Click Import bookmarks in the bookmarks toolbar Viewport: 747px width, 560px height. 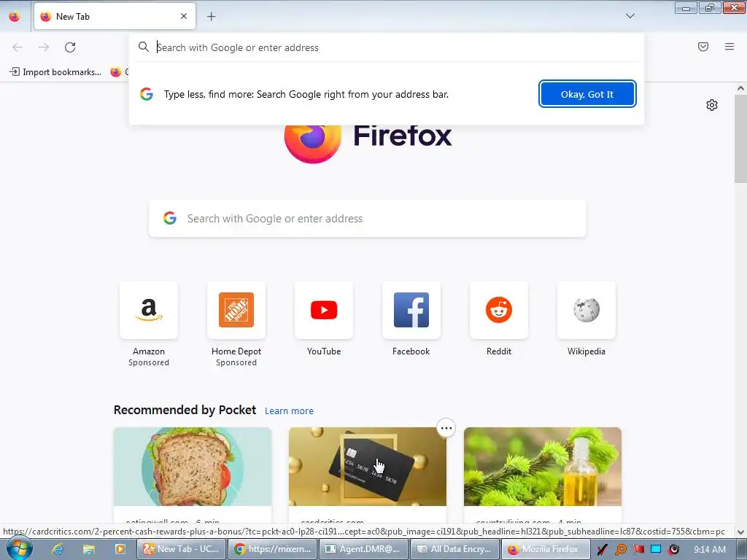55,72
